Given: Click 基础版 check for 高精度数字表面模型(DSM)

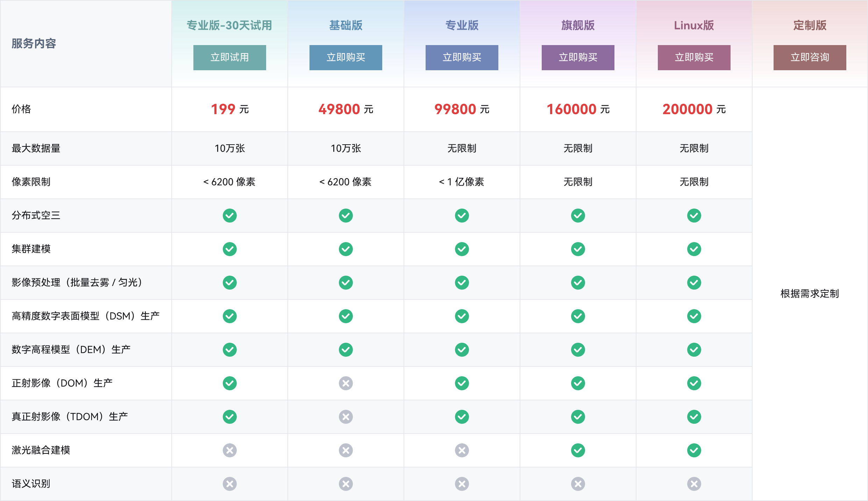Looking at the screenshot, I should [x=346, y=316].
